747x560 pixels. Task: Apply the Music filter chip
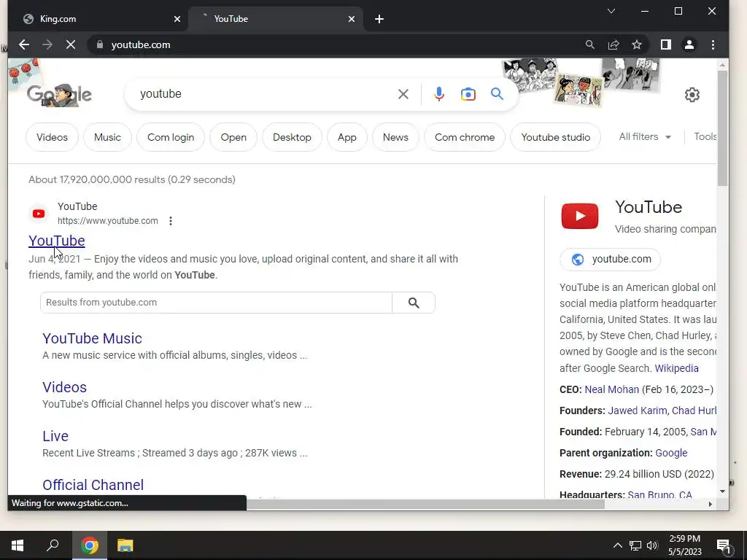(107, 137)
